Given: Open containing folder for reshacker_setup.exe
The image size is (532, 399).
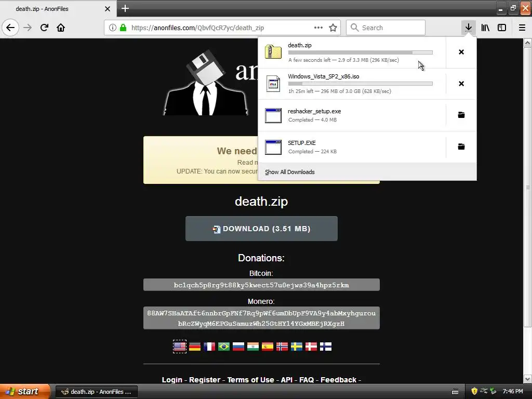Looking at the screenshot, I should pyautogui.click(x=461, y=115).
